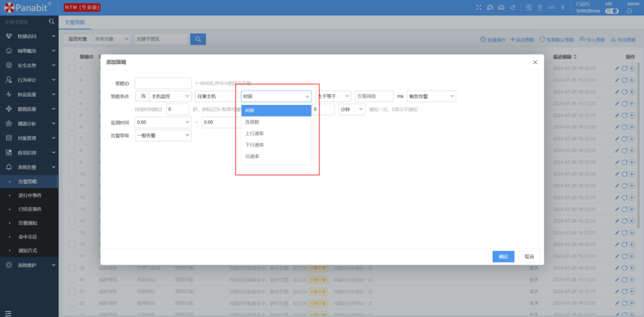Click the upload upgrade icon in header
This screenshot has width=644, height=317.
coord(540,7)
